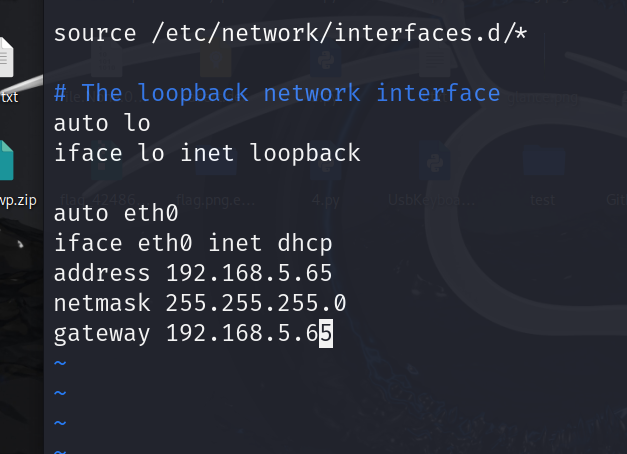Click the word "netmask" in the config
This screenshot has width=627, height=454.
coord(102,303)
